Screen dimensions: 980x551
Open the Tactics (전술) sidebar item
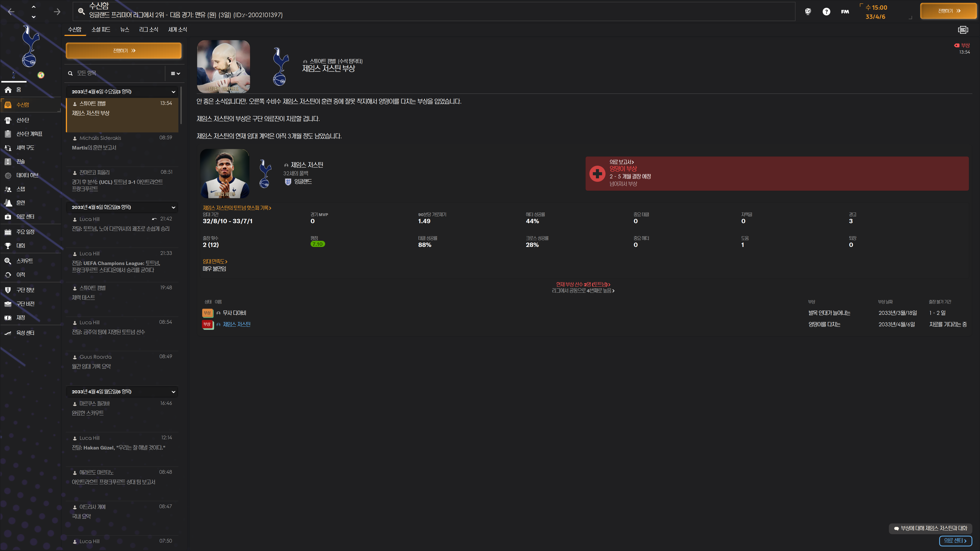20,162
